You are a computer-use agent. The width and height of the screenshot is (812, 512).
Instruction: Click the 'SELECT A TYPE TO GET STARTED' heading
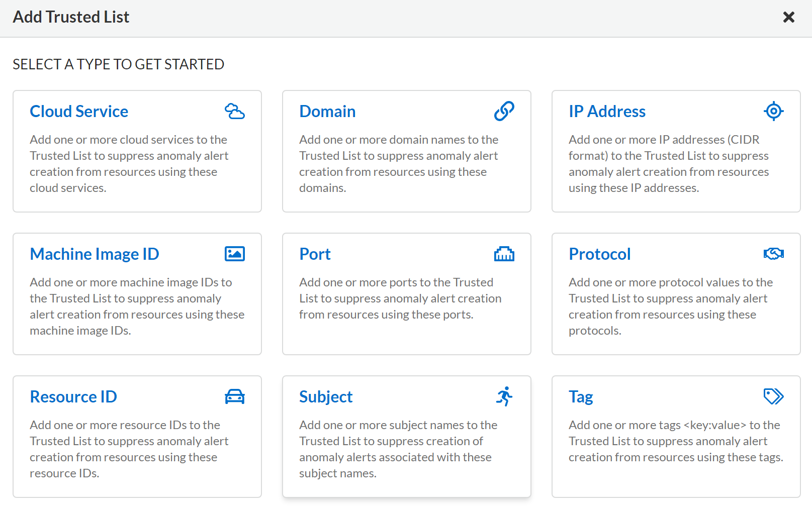(118, 64)
